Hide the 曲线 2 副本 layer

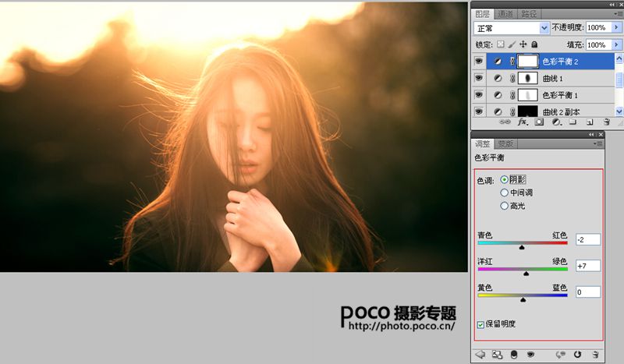[479, 111]
